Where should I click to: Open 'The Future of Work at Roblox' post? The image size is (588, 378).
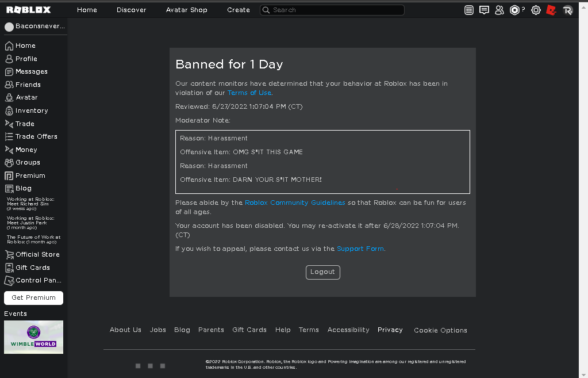(x=33, y=239)
